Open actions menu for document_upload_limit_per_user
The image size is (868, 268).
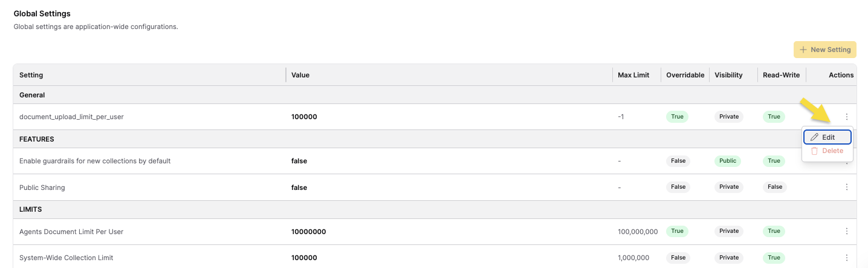846,117
